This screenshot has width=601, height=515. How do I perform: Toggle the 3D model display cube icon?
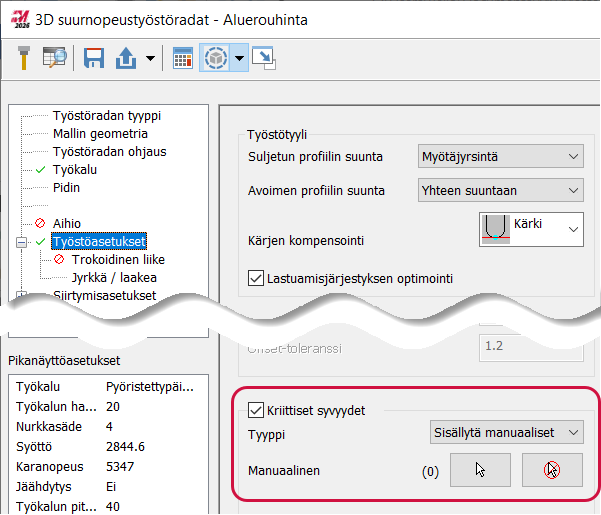point(215,58)
